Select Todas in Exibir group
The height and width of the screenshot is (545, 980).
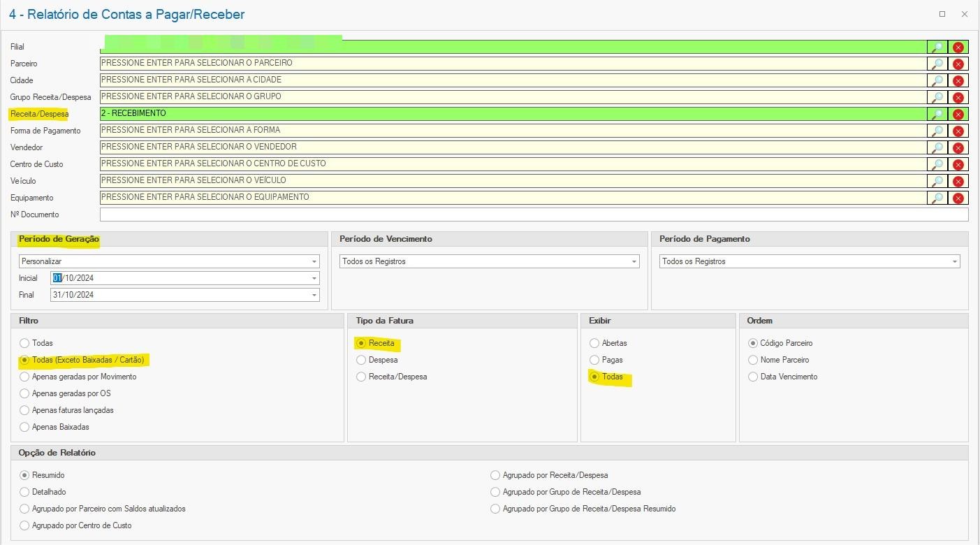[x=594, y=377]
